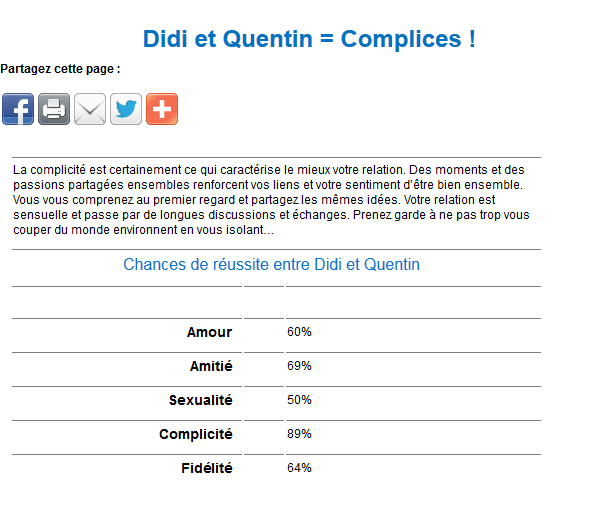Click the 69% Amitié score
The height and width of the screenshot is (507, 599).
pos(299,366)
